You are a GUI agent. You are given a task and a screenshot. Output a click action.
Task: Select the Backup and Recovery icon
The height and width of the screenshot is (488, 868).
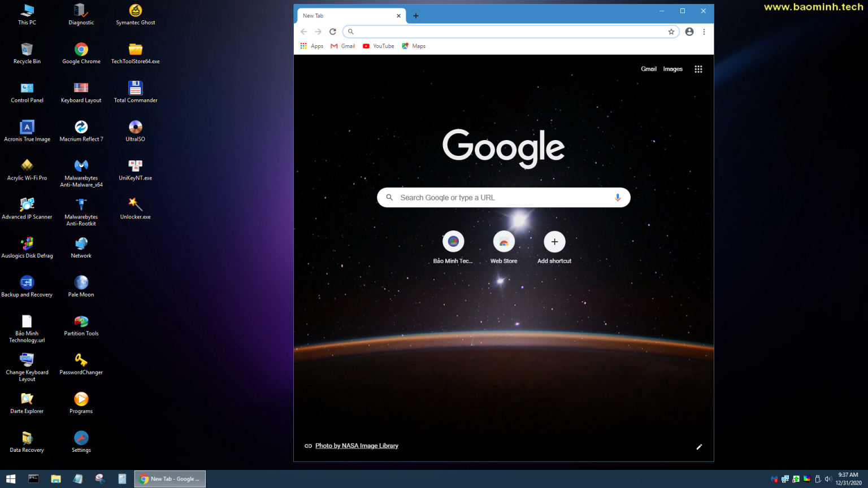[x=27, y=287]
